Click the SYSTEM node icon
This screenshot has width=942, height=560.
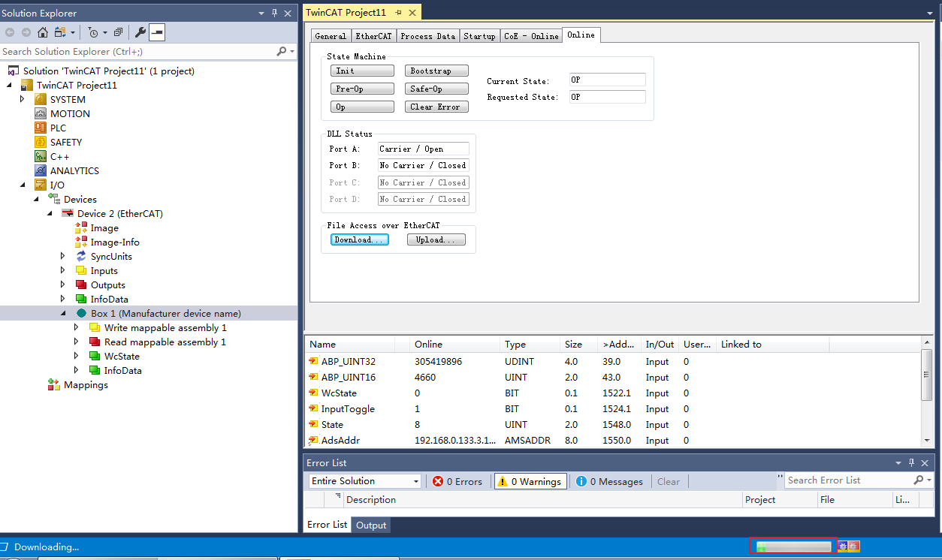tap(41, 99)
